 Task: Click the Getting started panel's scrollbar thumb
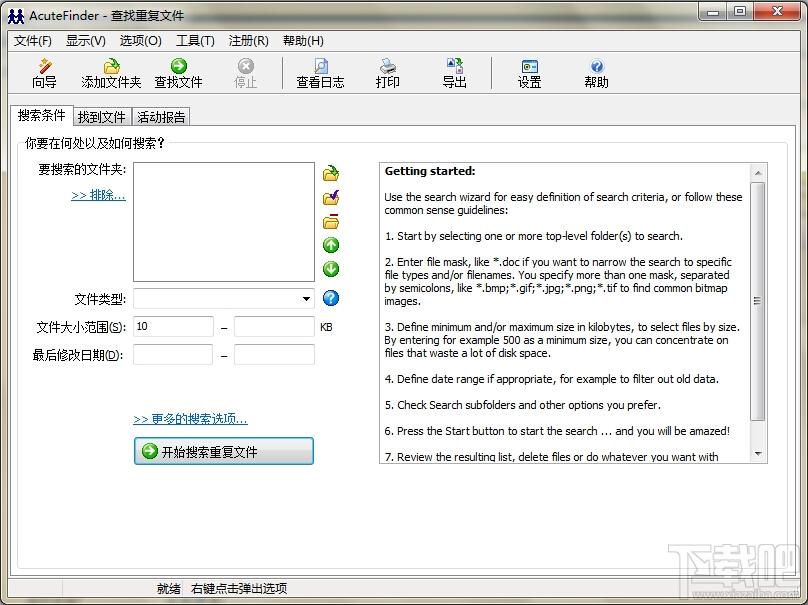coord(758,301)
